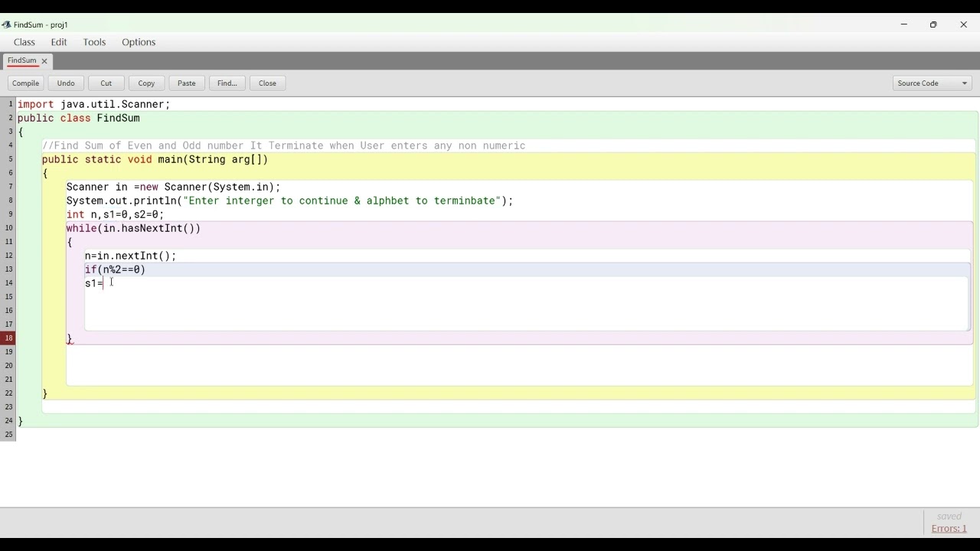Click the red error marker on line 18
This screenshot has width=980, height=551.
[x=8, y=338]
